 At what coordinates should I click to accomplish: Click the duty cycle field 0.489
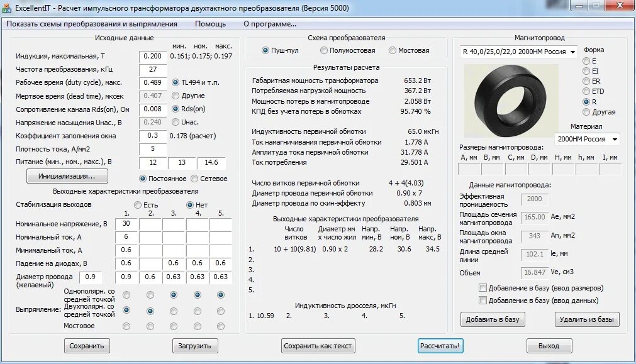pos(153,82)
